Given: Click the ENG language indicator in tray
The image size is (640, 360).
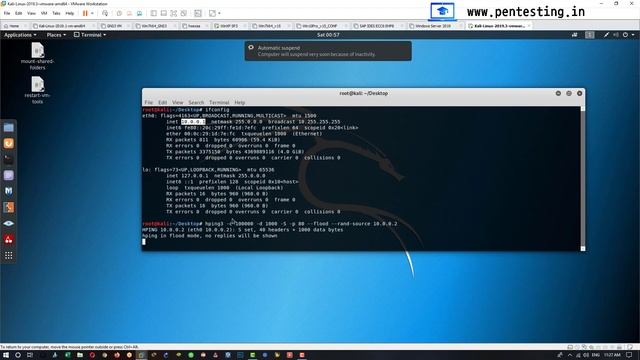Looking at the screenshot, I should click(596, 355).
